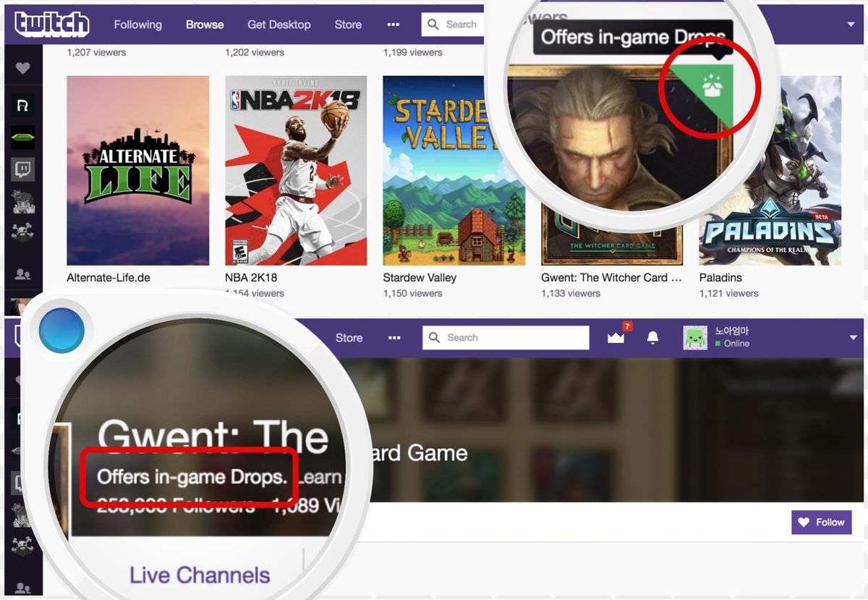Click the purple Follow button
The image size is (868, 600).
tap(822, 522)
